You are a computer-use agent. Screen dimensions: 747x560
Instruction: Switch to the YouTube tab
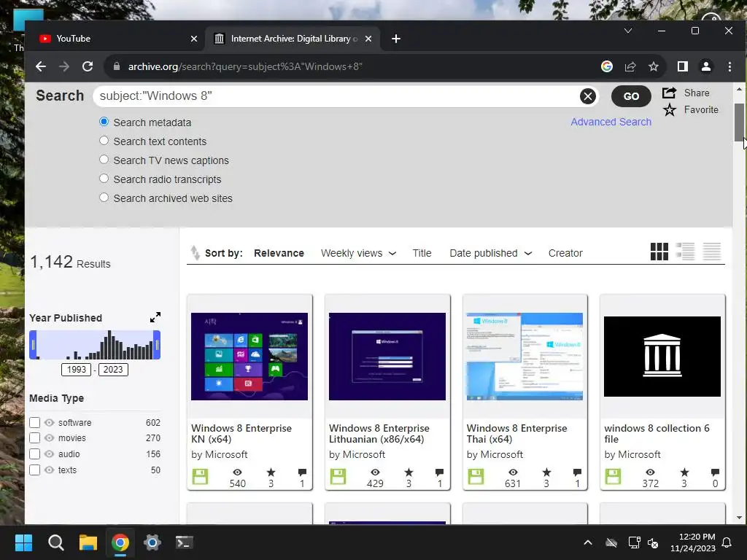[x=115, y=39]
